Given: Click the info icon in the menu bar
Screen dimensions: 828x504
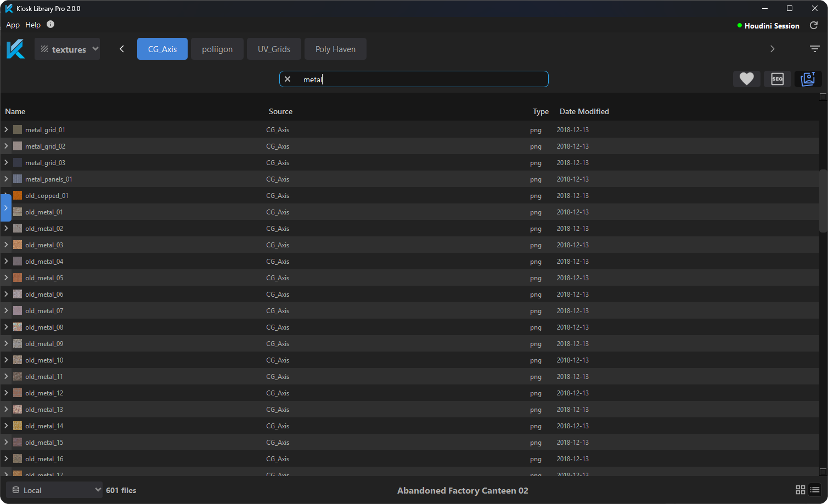Looking at the screenshot, I should click(x=50, y=24).
